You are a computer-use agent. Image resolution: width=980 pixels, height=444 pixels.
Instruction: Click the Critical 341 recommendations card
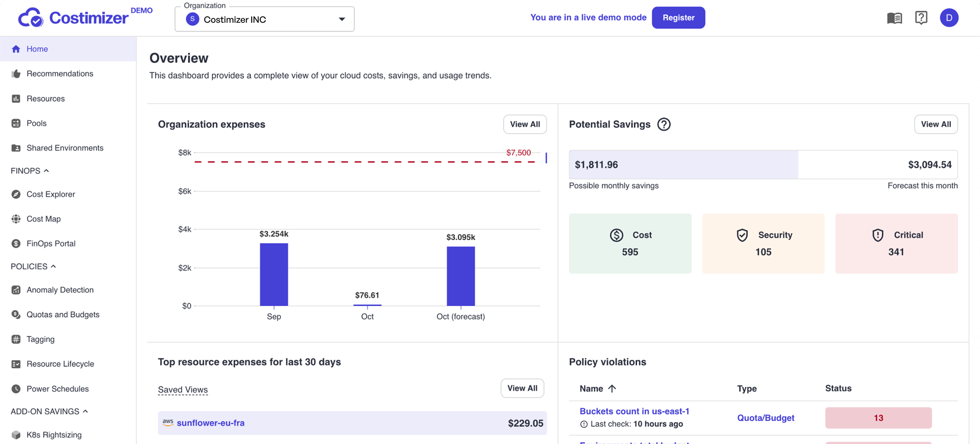click(896, 243)
